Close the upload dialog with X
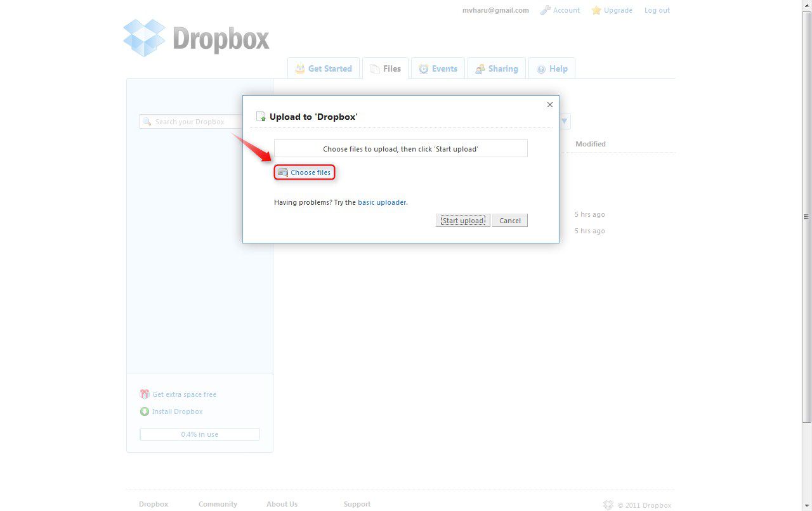The image size is (812, 511). click(550, 105)
